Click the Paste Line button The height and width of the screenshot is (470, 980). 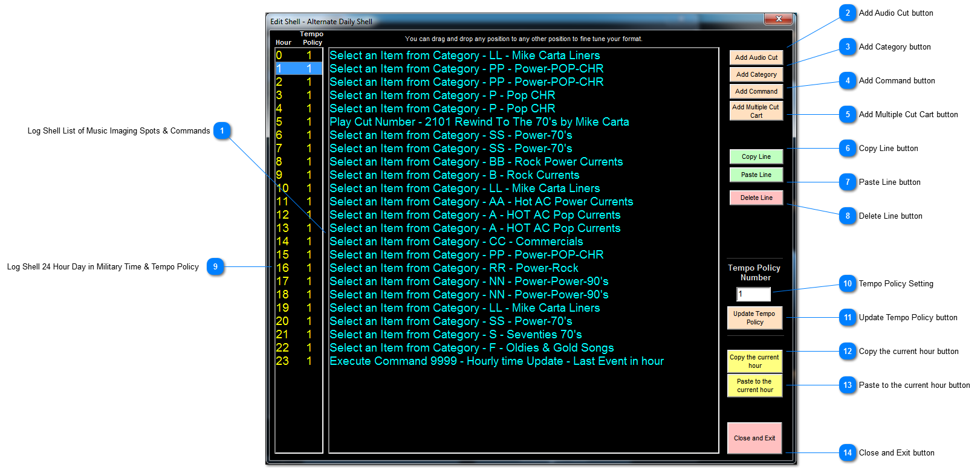(x=756, y=175)
